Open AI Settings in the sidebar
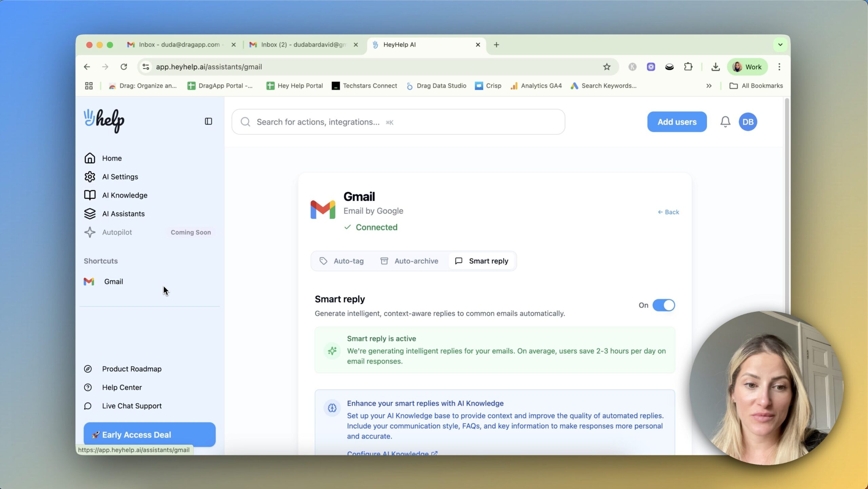Image resolution: width=868 pixels, height=489 pixels. [x=111, y=177]
